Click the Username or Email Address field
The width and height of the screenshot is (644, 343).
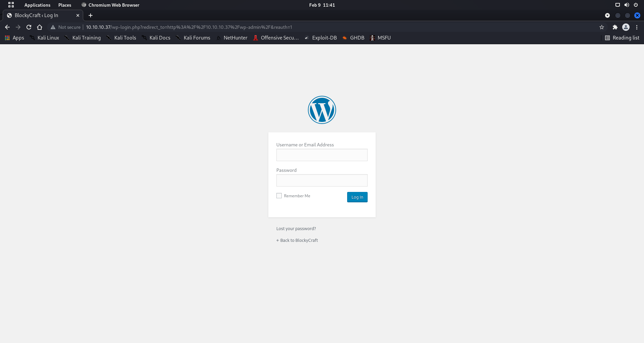coord(322,155)
